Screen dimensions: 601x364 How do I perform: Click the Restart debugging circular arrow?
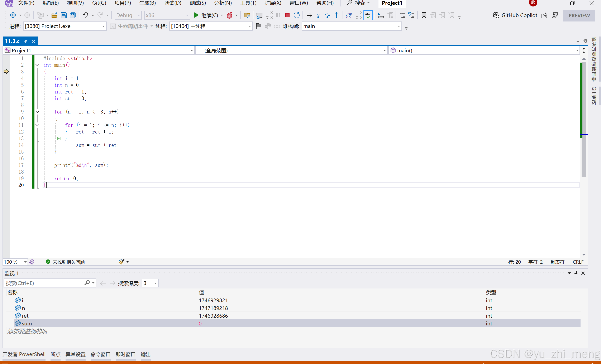click(x=297, y=15)
